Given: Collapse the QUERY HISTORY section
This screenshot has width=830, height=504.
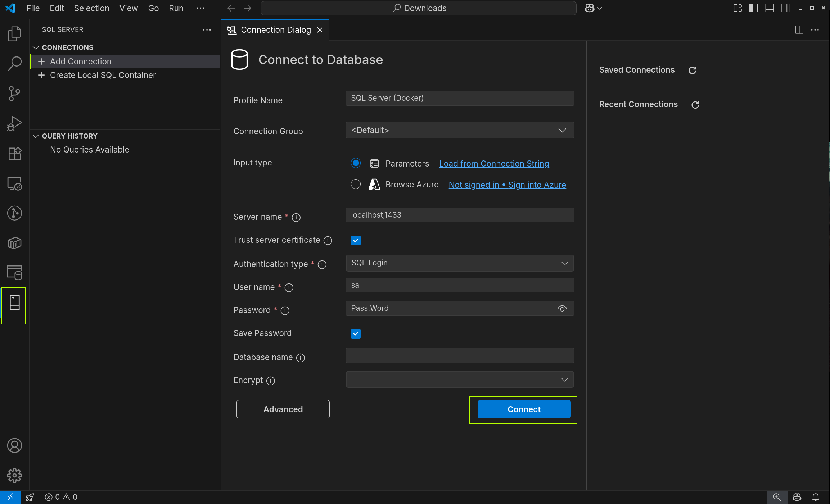Looking at the screenshot, I should (36, 136).
